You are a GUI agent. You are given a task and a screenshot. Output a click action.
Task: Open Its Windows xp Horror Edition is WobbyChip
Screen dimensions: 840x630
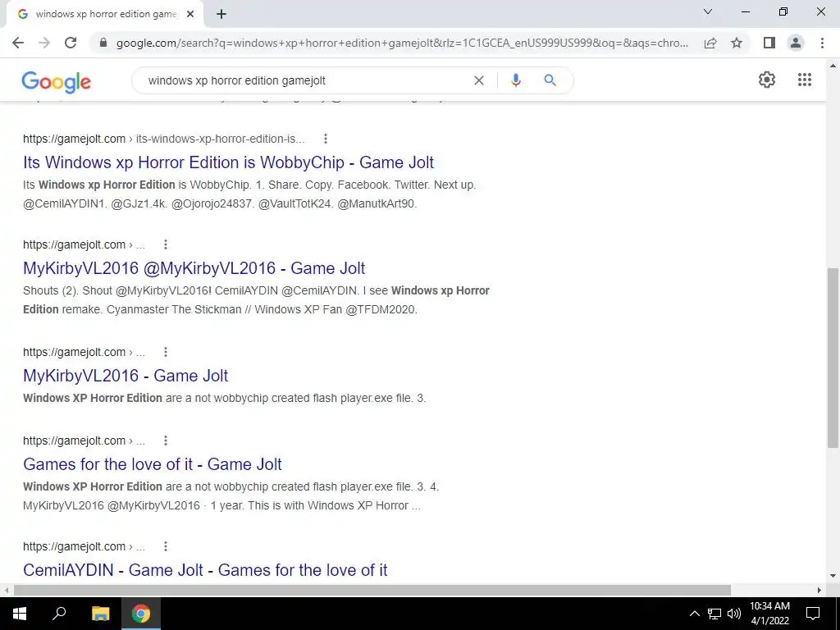[228, 162]
